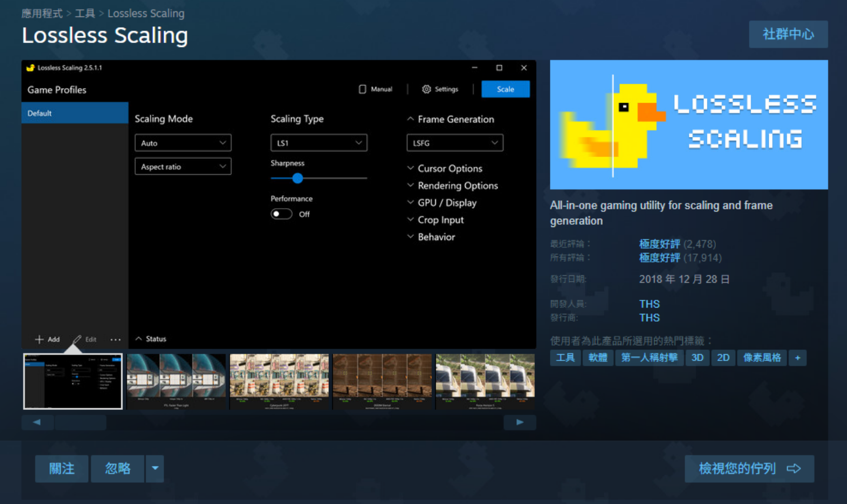Click the 像素風格 tag

click(x=762, y=358)
